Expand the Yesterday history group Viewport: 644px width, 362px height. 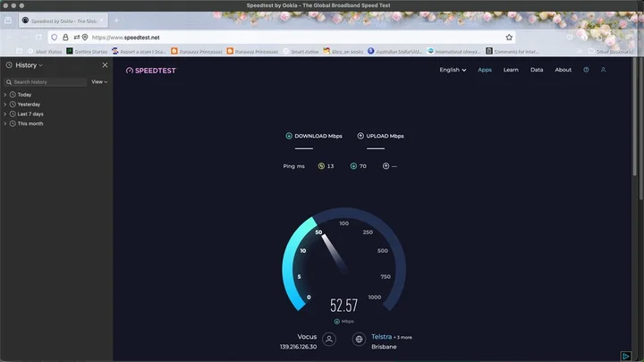pyautogui.click(x=5, y=105)
